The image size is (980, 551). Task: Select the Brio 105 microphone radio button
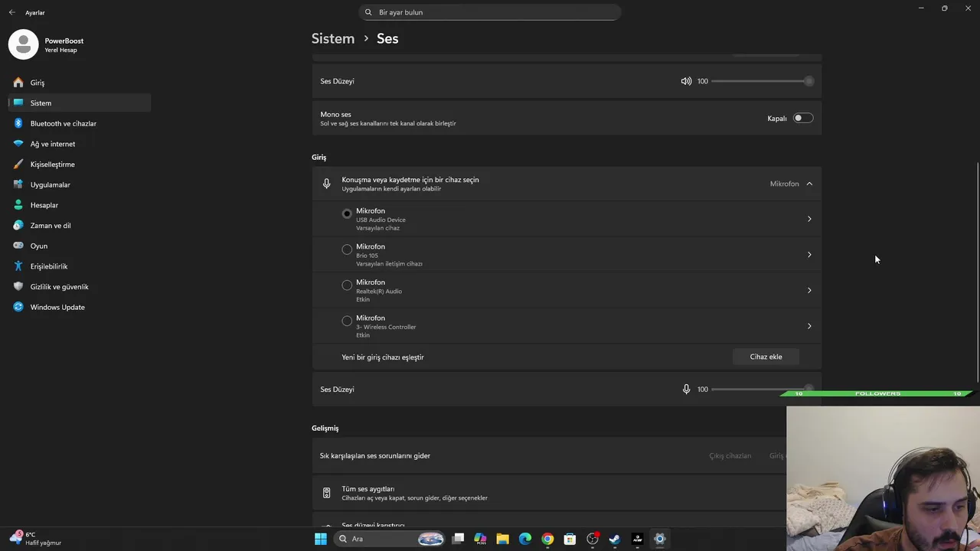coord(347,249)
